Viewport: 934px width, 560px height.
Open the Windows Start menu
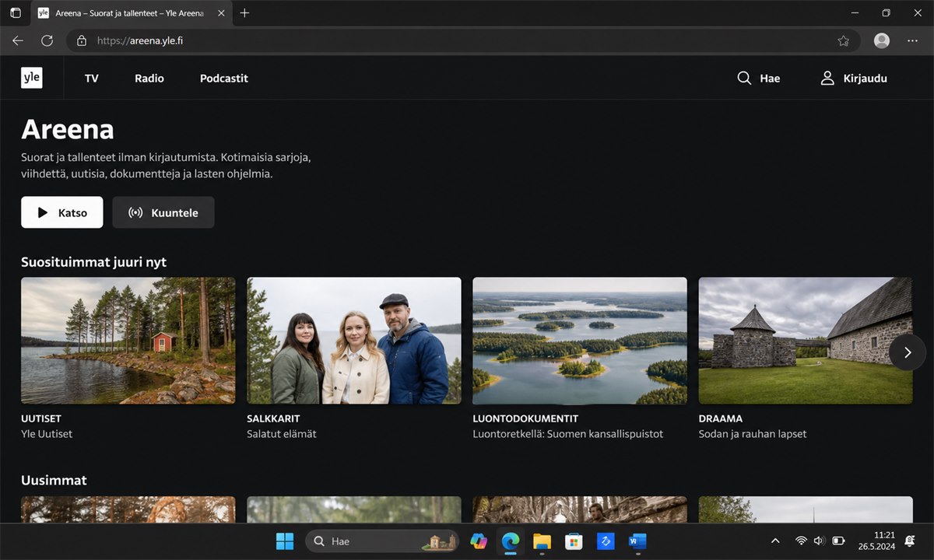[x=285, y=541]
